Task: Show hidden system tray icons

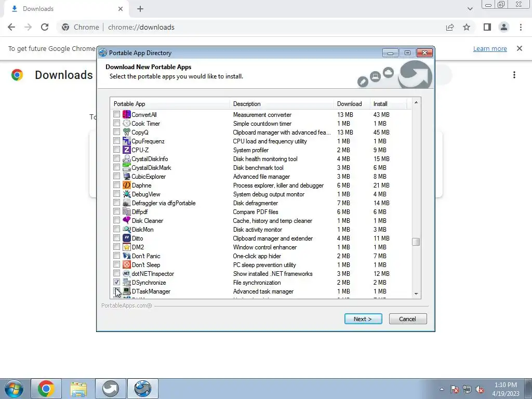Action: [x=442, y=389]
